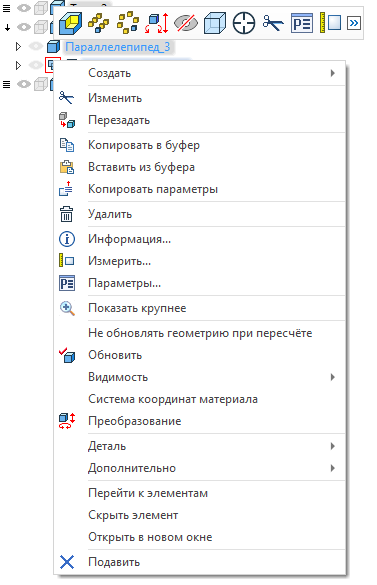377x585 pixels.
Task: Click the checkmark cube icon beside Обновить
Action: [67, 355]
